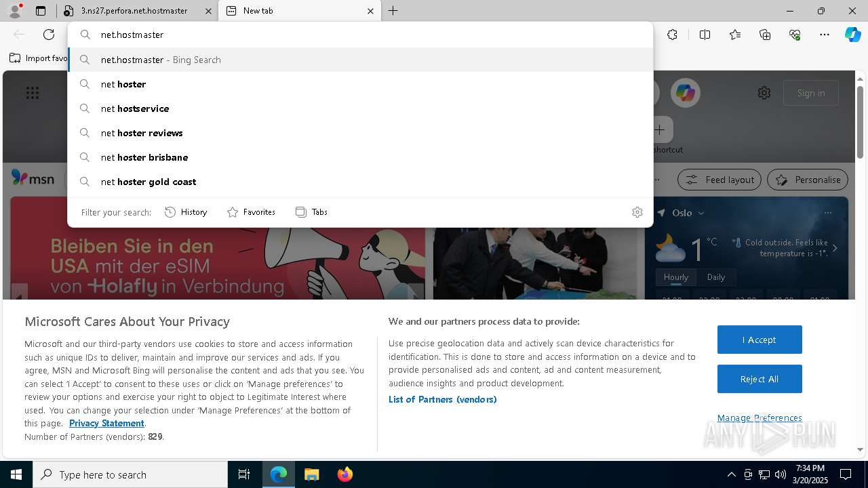
Task: Open File Explorer from the taskbar
Action: [311, 474]
